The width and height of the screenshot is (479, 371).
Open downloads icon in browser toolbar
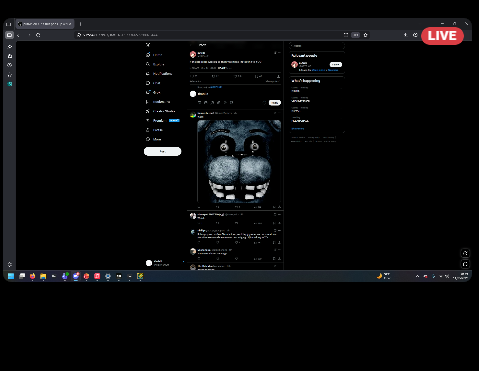(405, 35)
